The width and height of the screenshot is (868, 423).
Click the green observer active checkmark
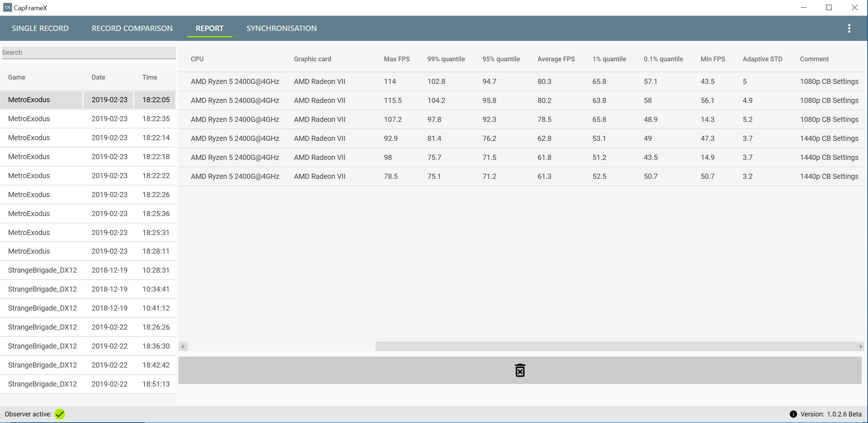coord(60,414)
